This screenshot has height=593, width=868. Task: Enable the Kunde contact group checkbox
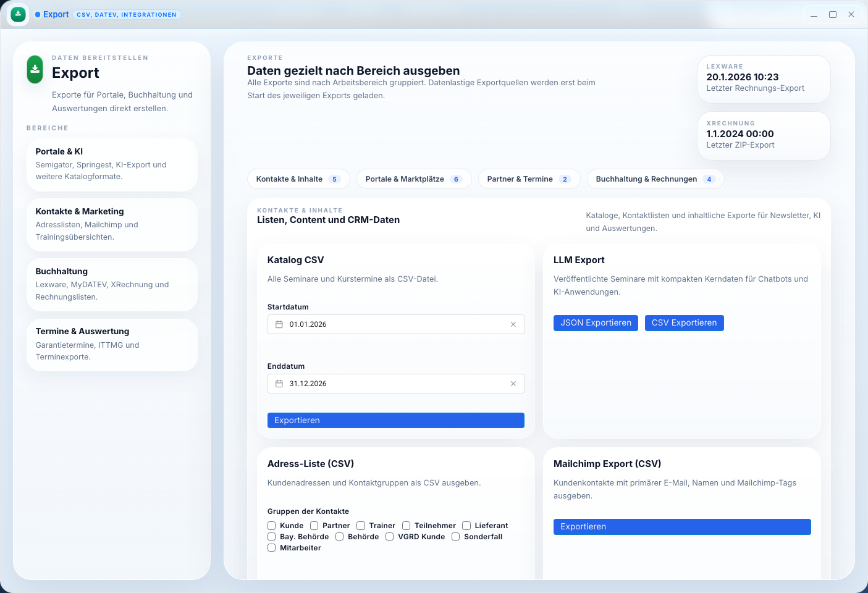[x=271, y=526]
